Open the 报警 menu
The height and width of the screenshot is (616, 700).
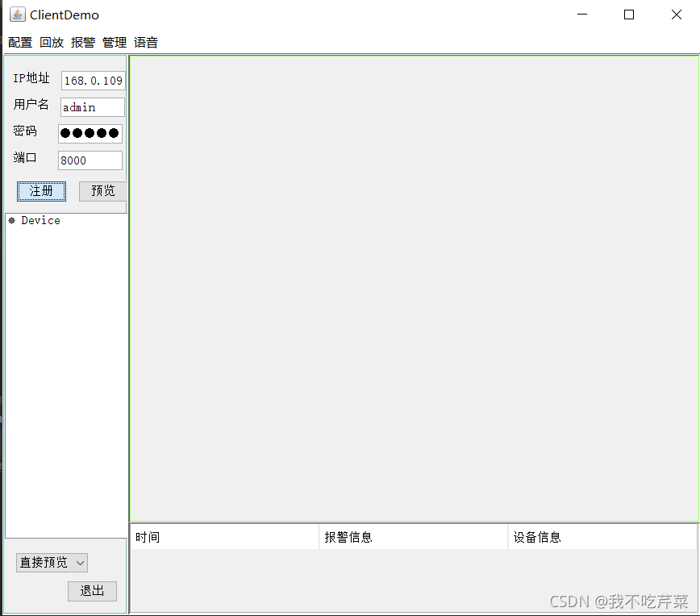point(82,43)
